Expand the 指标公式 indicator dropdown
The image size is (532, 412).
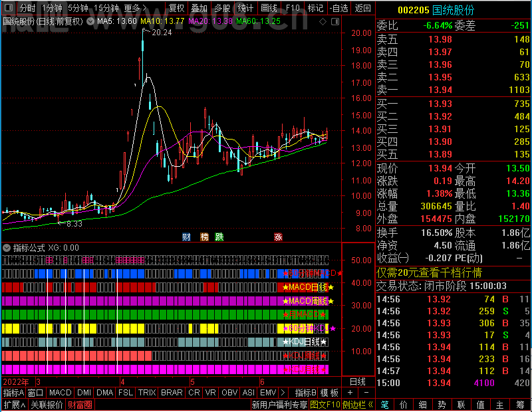tap(7, 248)
